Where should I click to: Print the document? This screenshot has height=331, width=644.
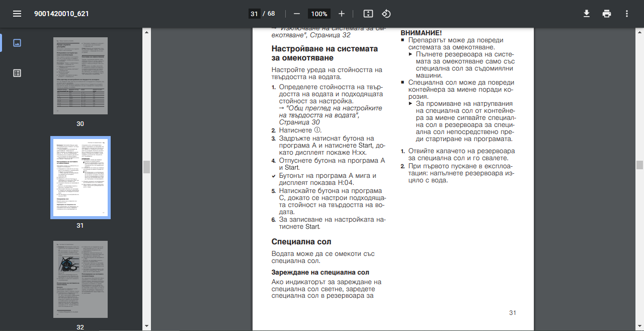[607, 14]
